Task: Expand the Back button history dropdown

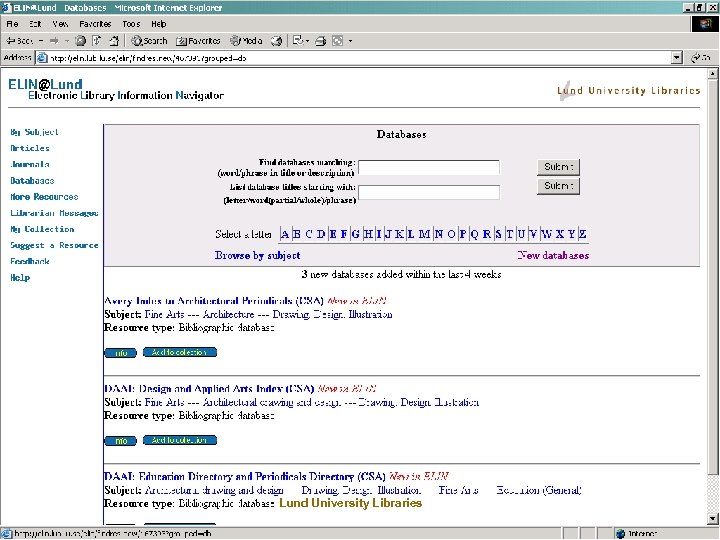Action: click(41, 41)
